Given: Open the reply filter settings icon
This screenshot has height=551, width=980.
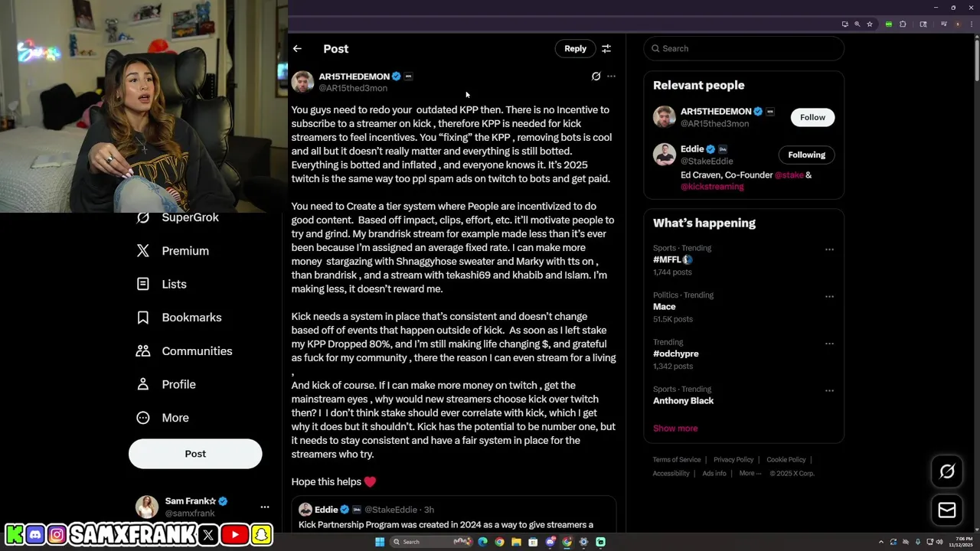Looking at the screenshot, I should click(x=606, y=48).
